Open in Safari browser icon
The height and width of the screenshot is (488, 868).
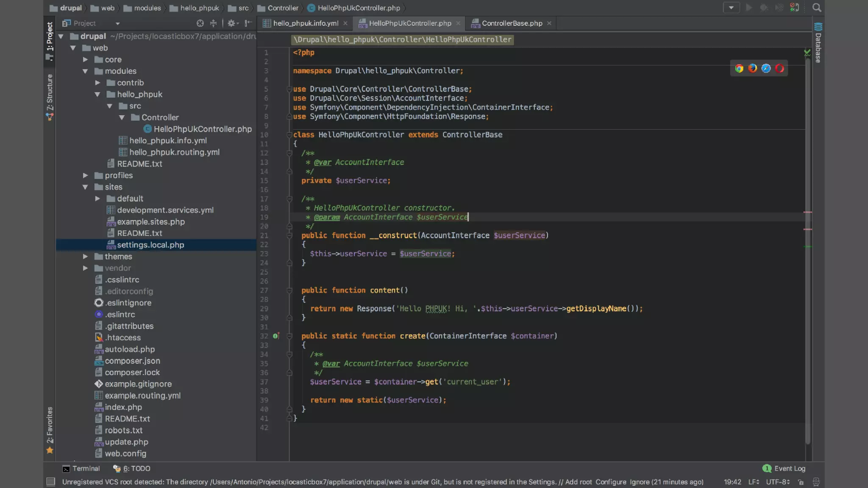point(766,69)
